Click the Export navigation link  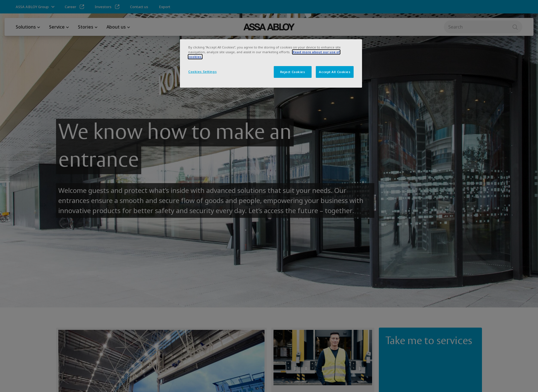click(x=164, y=7)
